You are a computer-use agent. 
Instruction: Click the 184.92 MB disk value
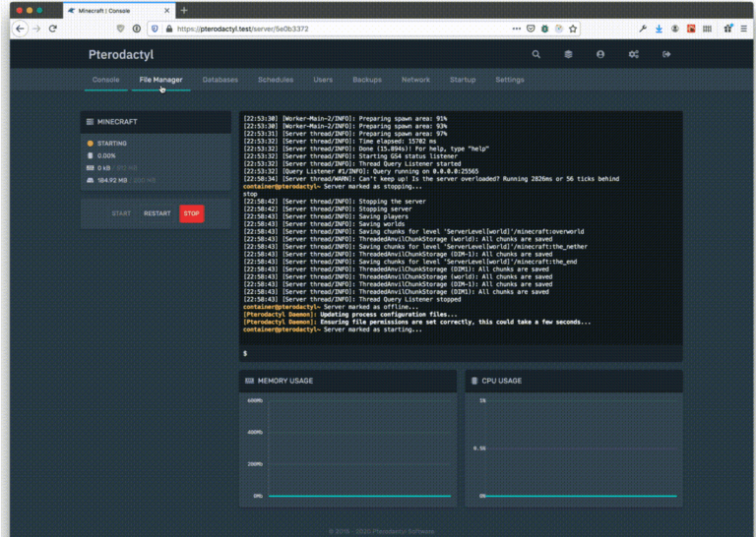(112, 181)
